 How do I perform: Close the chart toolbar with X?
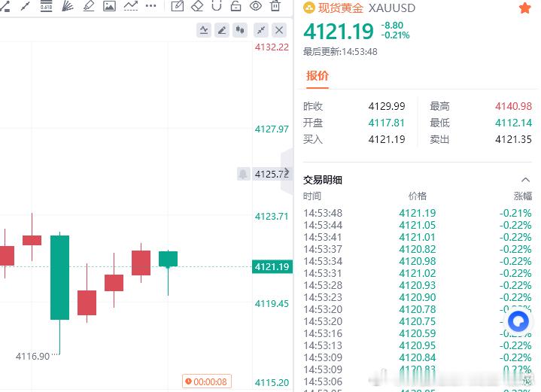coord(279,30)
